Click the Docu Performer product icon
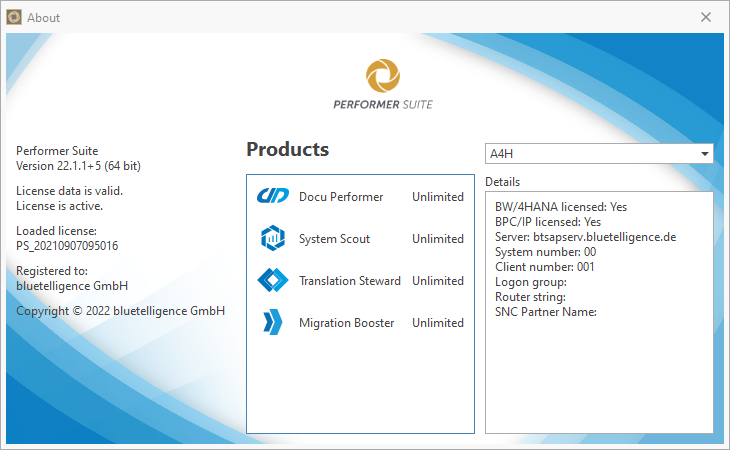 272,197
